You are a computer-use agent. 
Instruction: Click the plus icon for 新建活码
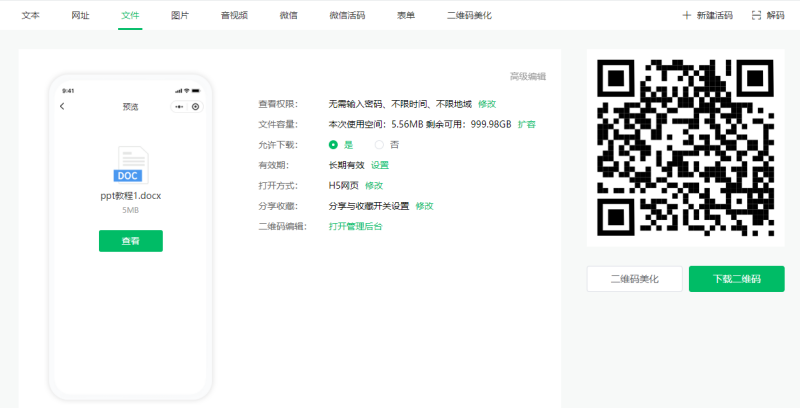coord(686,16)
